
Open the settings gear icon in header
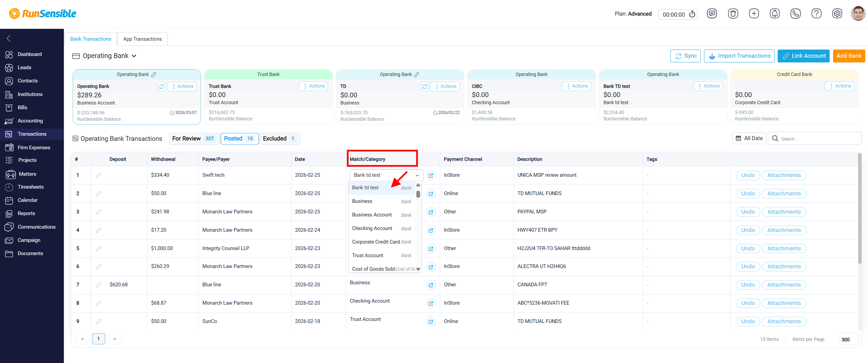(x=837, y=14)
